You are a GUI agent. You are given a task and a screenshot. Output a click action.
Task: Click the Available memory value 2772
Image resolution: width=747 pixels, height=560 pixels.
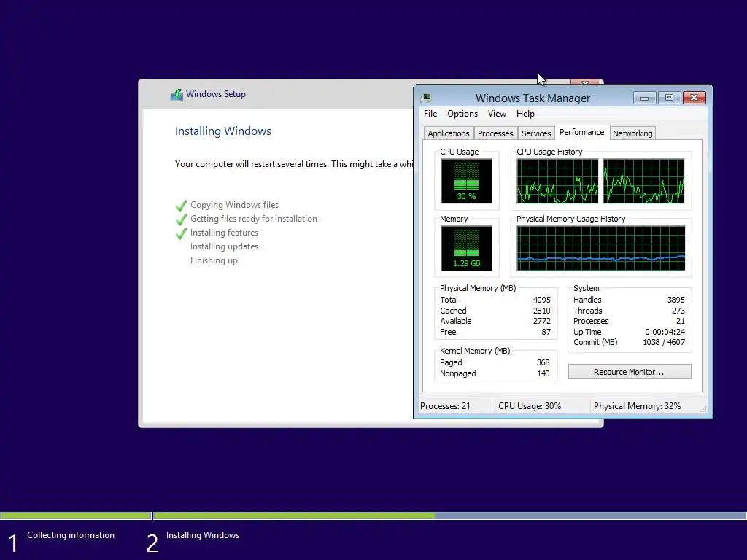(542, 321)
